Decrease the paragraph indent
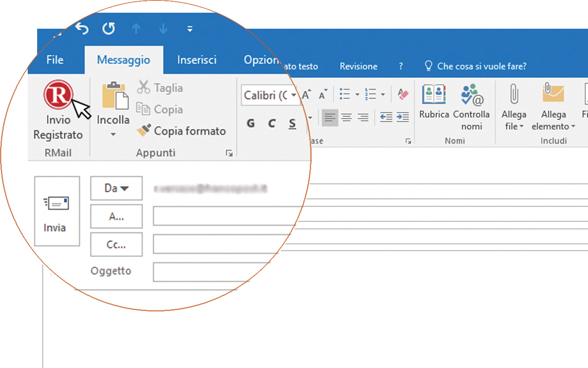588x368 pixels. (386, 118)
